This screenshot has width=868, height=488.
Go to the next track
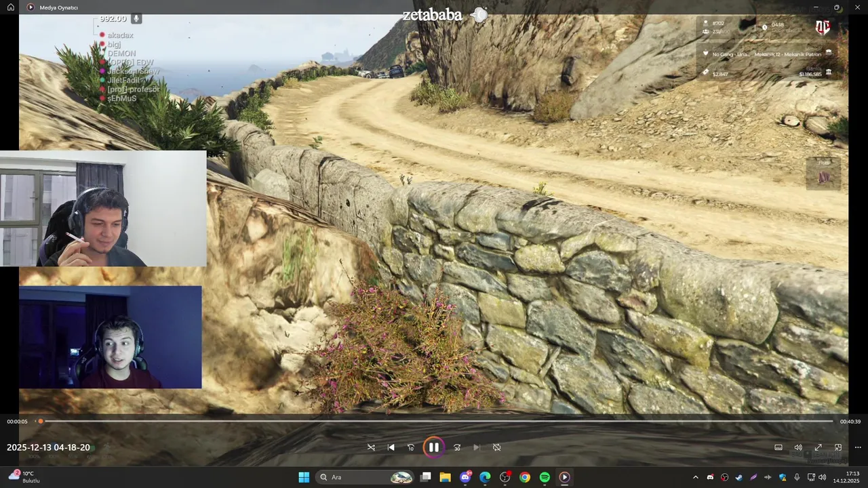[x=477, y=447]
